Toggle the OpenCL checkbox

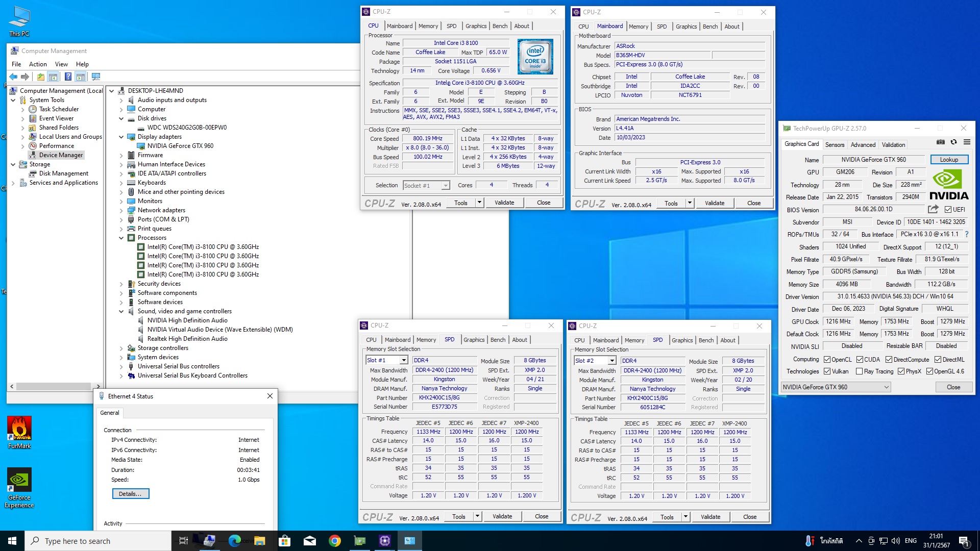click(827, 360)
